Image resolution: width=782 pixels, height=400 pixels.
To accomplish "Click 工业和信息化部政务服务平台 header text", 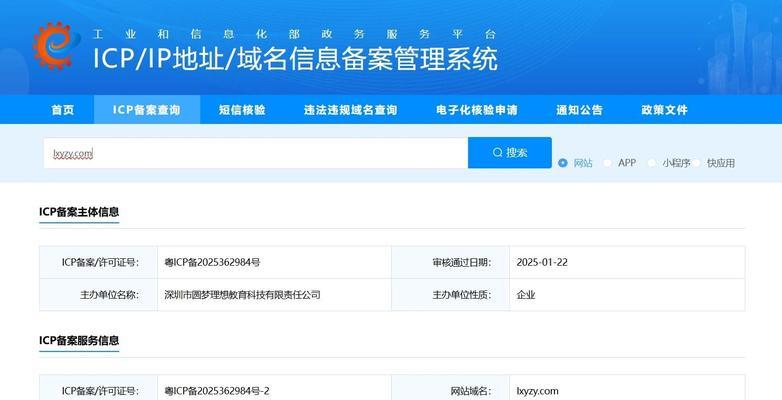I will tap(294, 34).
